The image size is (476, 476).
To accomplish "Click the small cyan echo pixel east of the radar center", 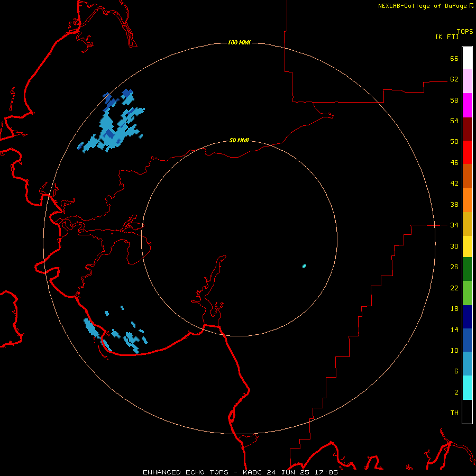I will (304, 266).
